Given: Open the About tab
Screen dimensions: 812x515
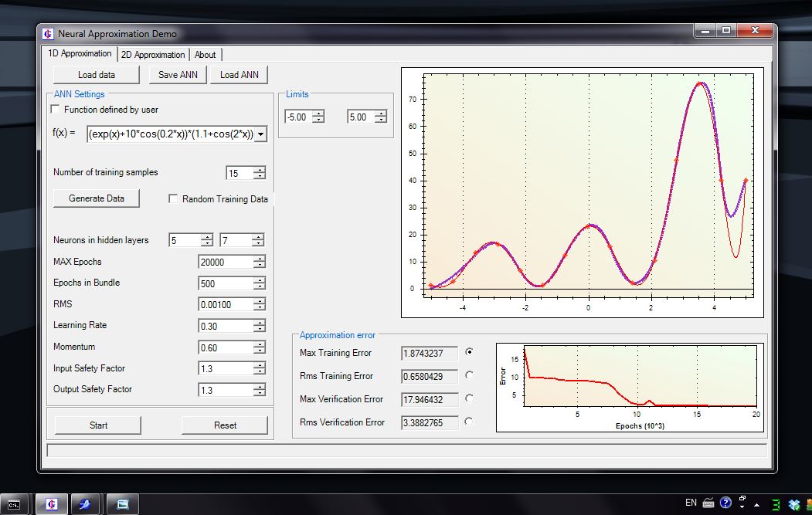Looking at the screenshot, I should click(x=206, y=55).
